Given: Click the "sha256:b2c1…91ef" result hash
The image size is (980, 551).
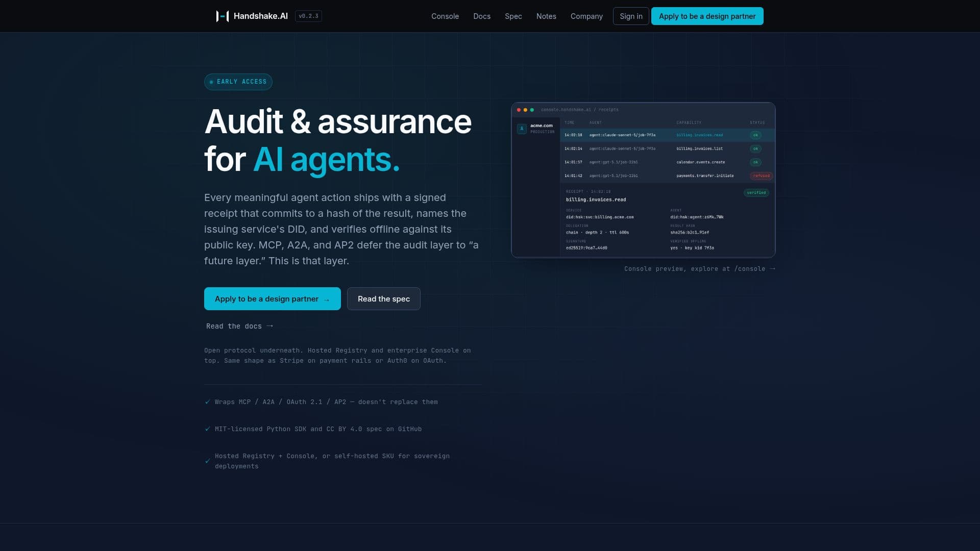Looking at the screenshot, I should click(x=690, y=233).
